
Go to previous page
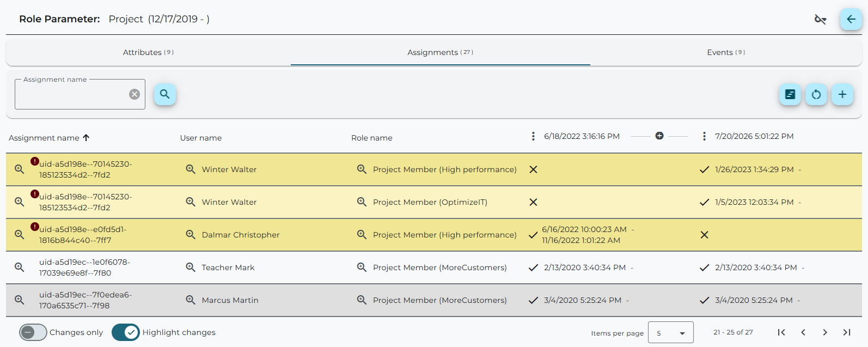[x=803, y=332]
